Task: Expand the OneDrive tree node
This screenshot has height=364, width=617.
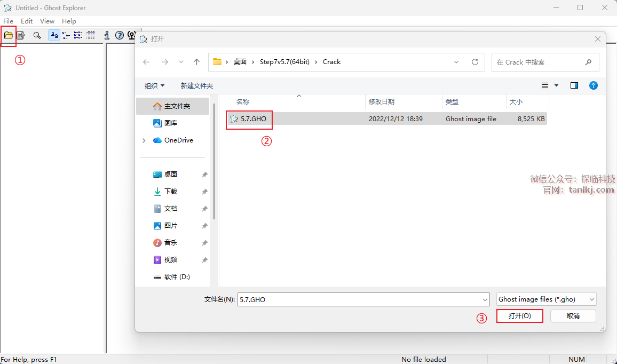Action: [144, 140]
